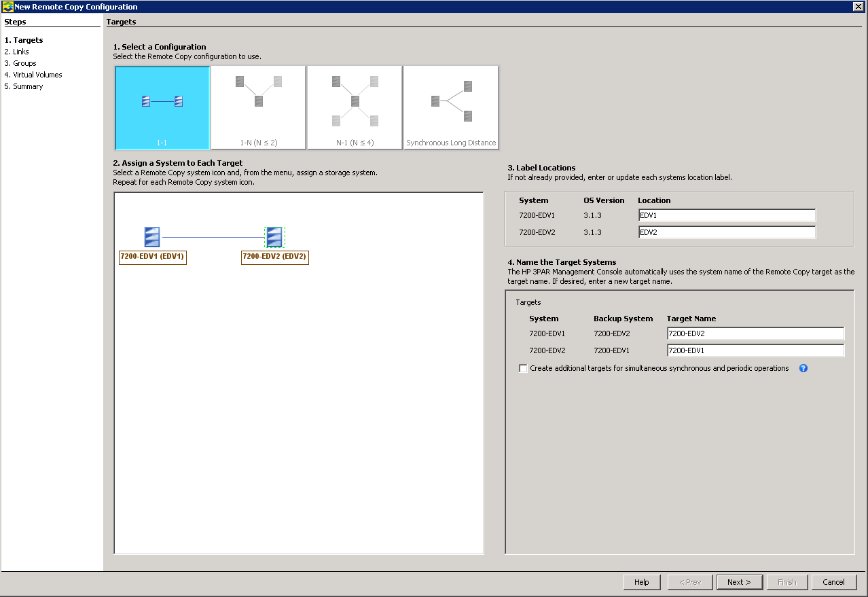Close the New Remote Copy Configuration window
The width and height of the screenshot is (868, 597).
pos(858,7)
